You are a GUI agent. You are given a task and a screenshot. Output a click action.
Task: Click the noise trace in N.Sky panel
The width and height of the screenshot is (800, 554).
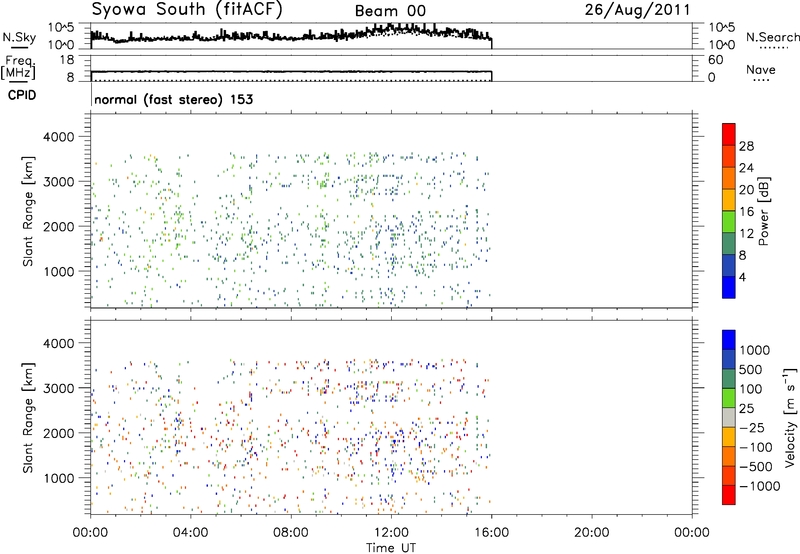click(x=291, y=35)
